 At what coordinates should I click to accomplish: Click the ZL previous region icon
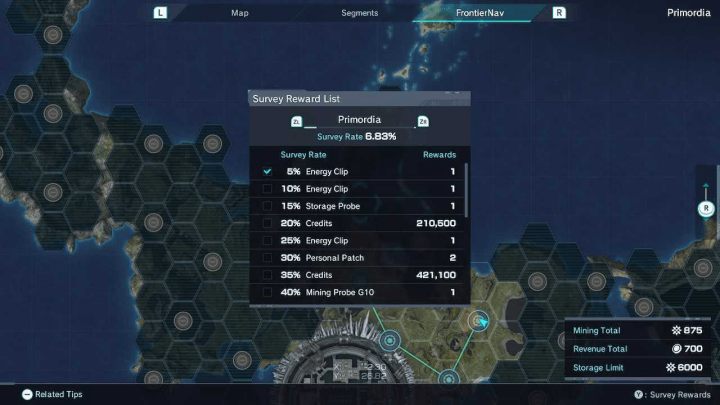296,122
